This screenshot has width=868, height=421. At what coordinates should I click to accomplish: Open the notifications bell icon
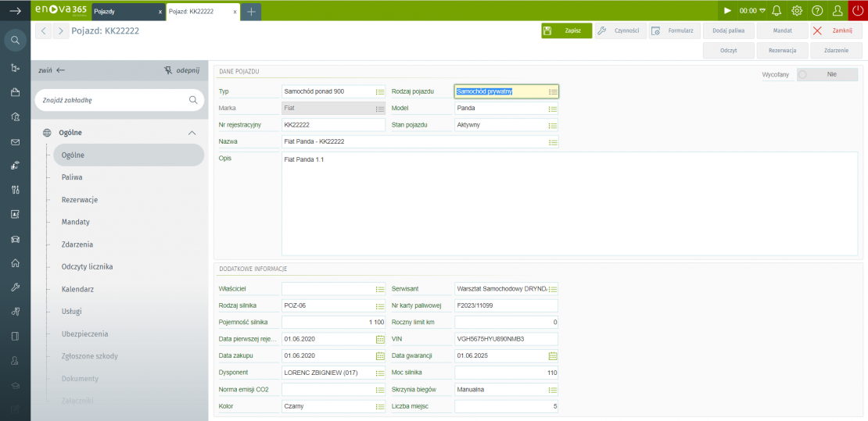click(x=777, y=10)
